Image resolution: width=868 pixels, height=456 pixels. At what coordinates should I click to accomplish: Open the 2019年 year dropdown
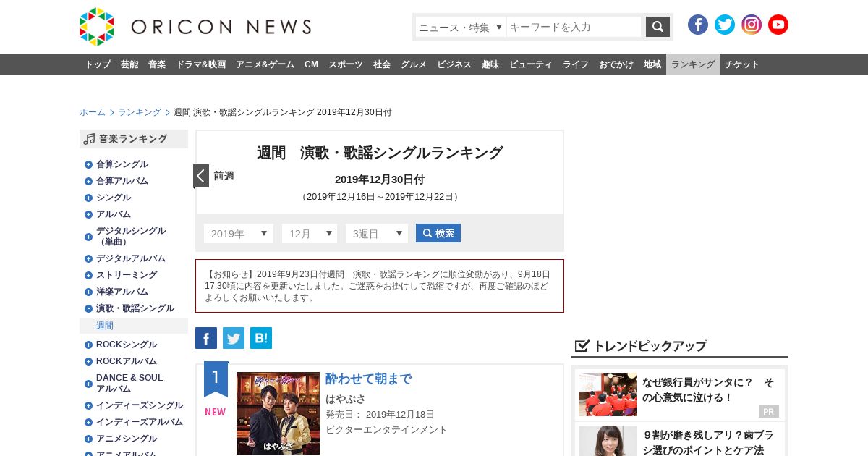(x=239, y=233)
